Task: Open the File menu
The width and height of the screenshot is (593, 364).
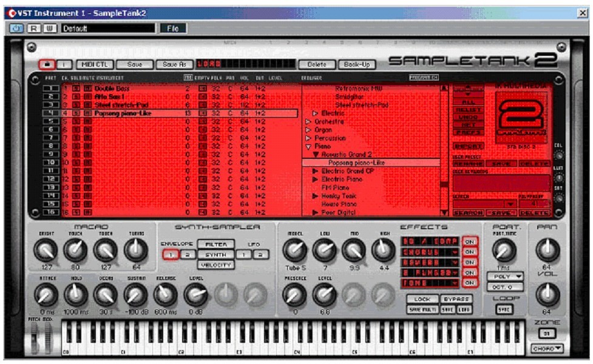Action: [173, 28]
